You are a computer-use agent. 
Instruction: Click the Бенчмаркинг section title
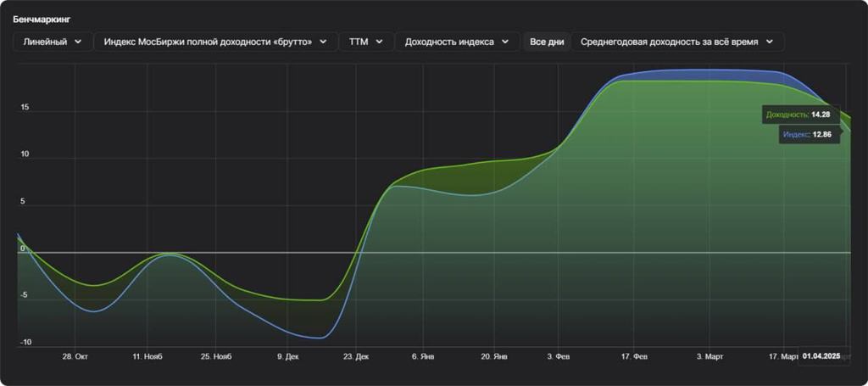tap(42, 17)
